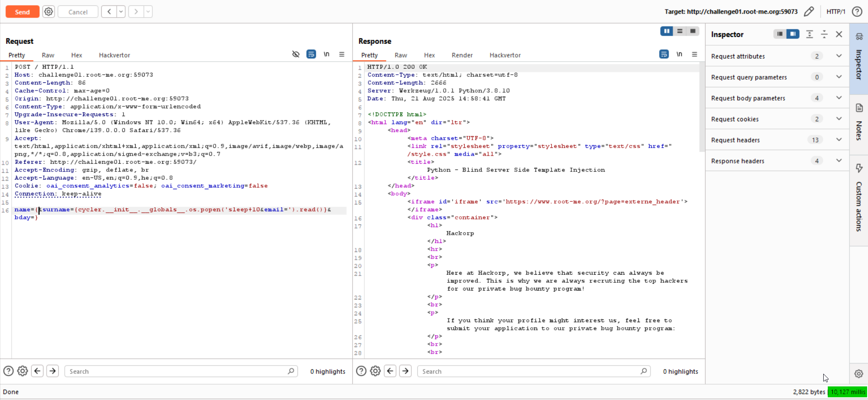Image resolution: width=868 pixels, height=400 pixels.
Task: Close the Inspector panel
Action: click(x=839, y=34)
